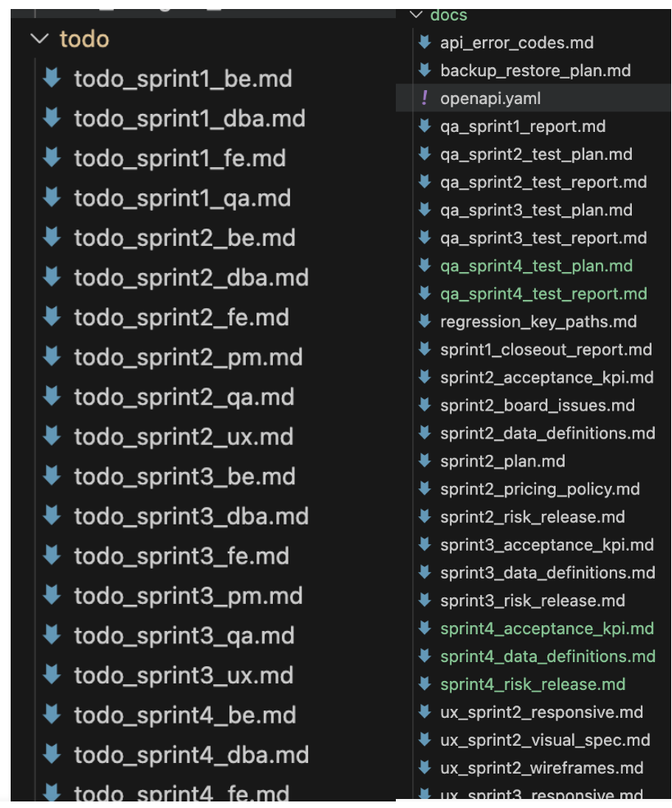This screenshot has height=808, width=672.
Task: Click the markdown icon beside sprint2_plan.md
Action: 424,461
